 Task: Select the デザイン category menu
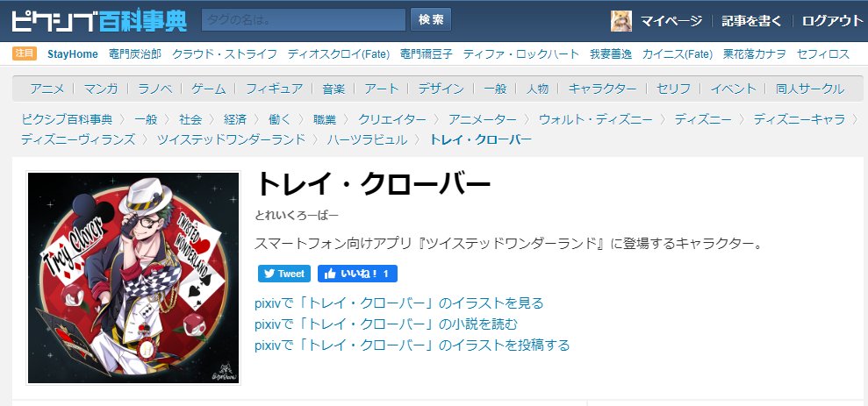(x=441, y=89)
